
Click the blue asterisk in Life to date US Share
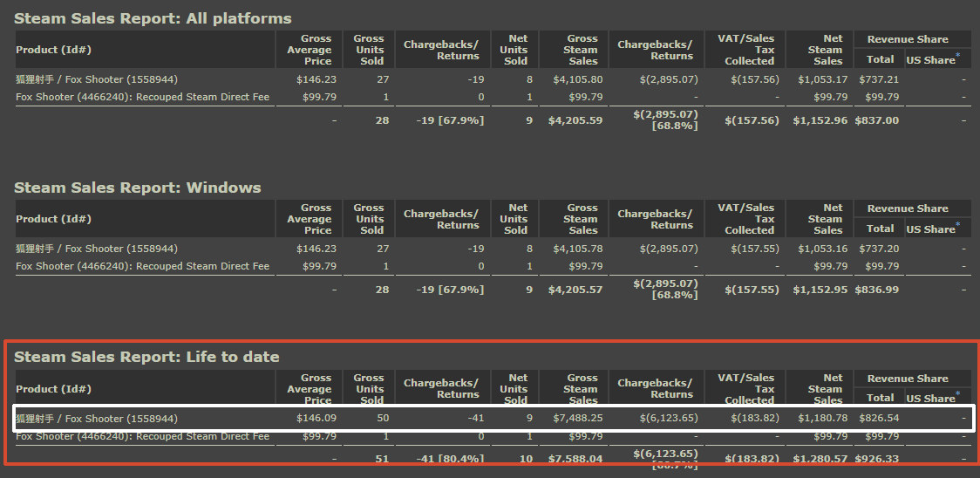point(957,395)
